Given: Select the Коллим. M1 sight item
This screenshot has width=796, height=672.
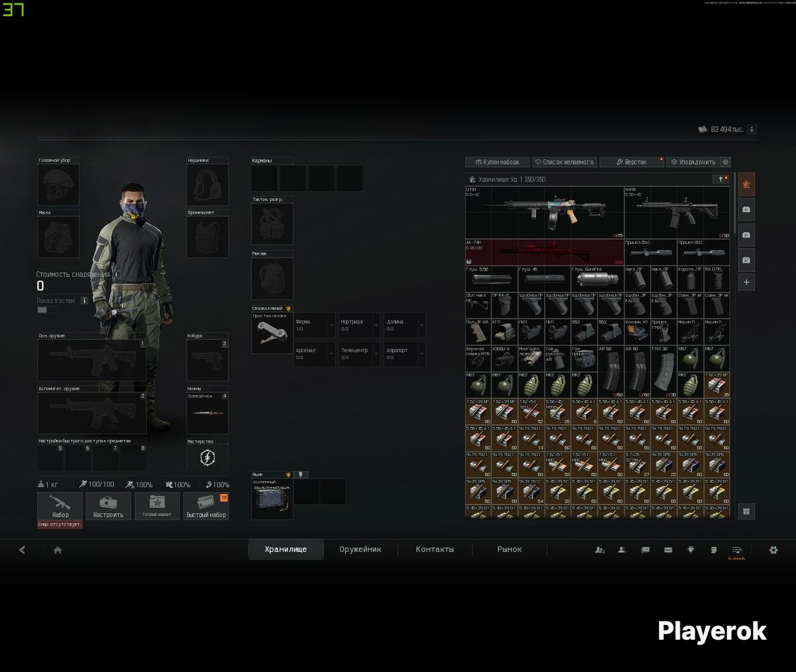Looking at the screenshot, I should pos(637,332).
